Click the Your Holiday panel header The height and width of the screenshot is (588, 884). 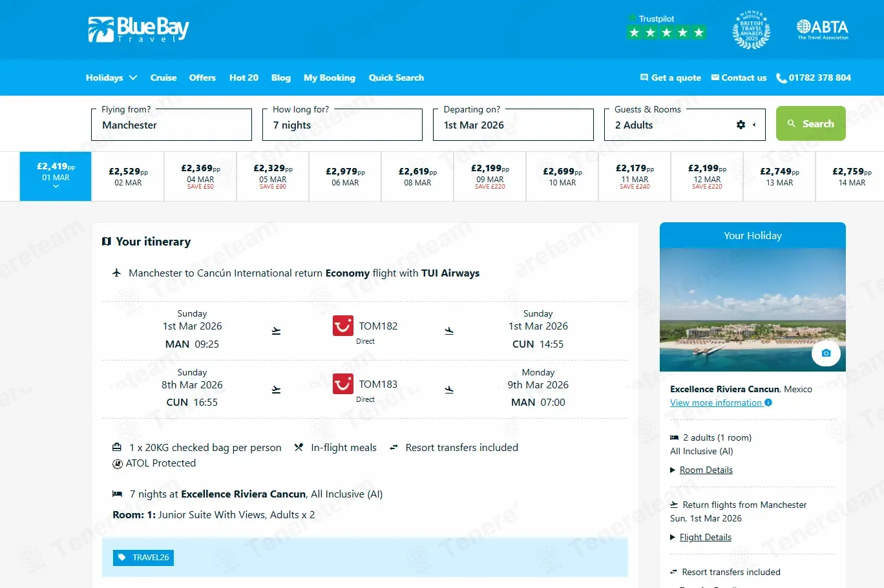(752, 235)
